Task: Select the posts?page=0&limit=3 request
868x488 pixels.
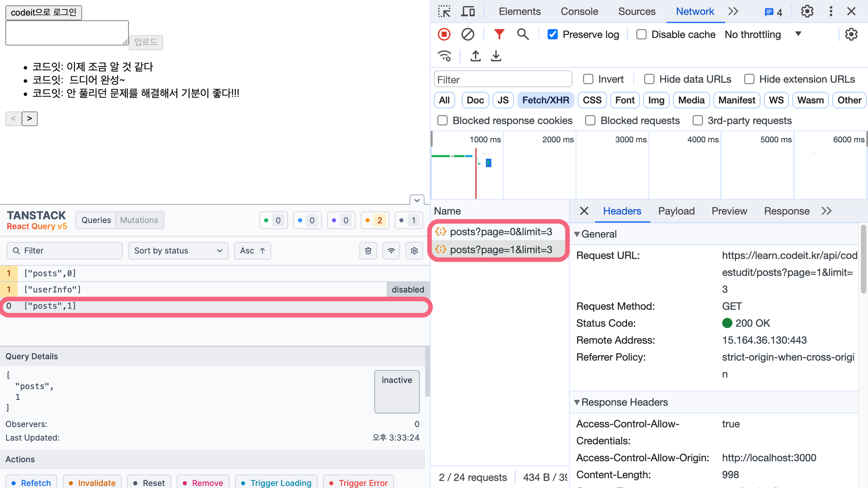Action: point(501,232)
